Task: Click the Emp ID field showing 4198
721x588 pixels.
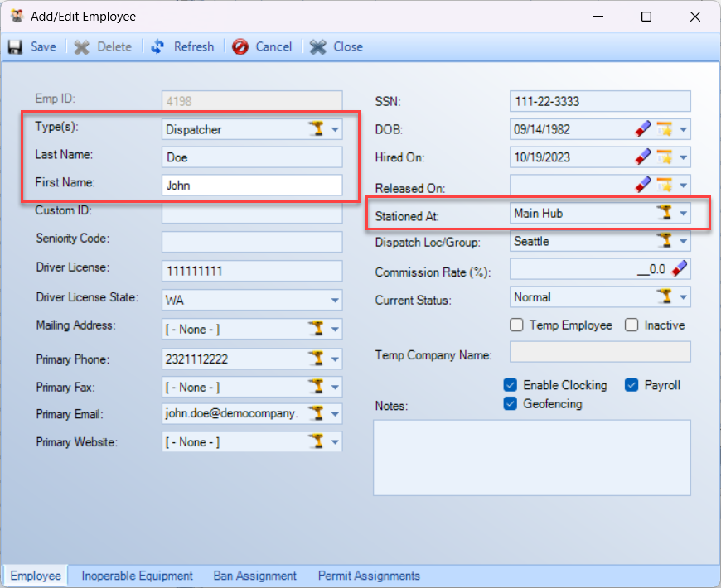Action: (x=252, y=100)
